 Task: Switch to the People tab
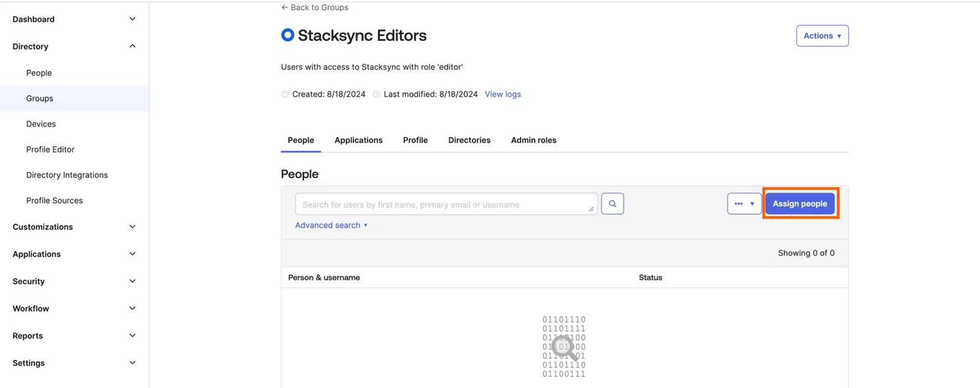tap(301, 140)
